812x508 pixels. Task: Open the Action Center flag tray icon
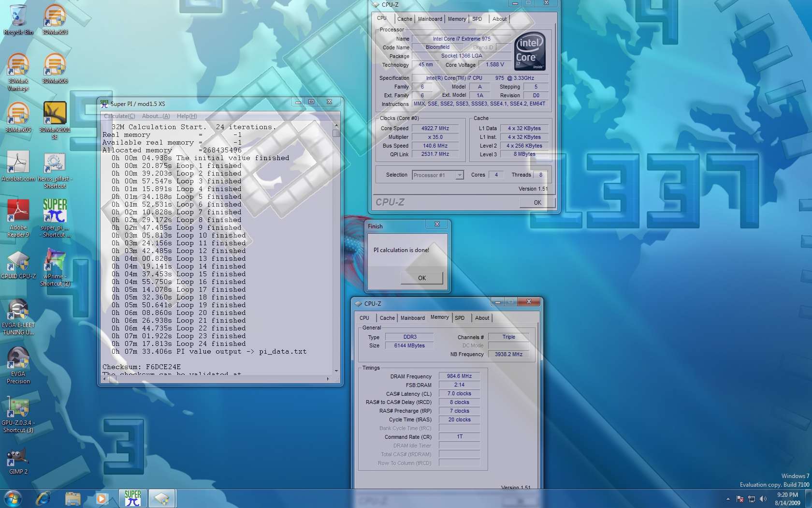740,499
